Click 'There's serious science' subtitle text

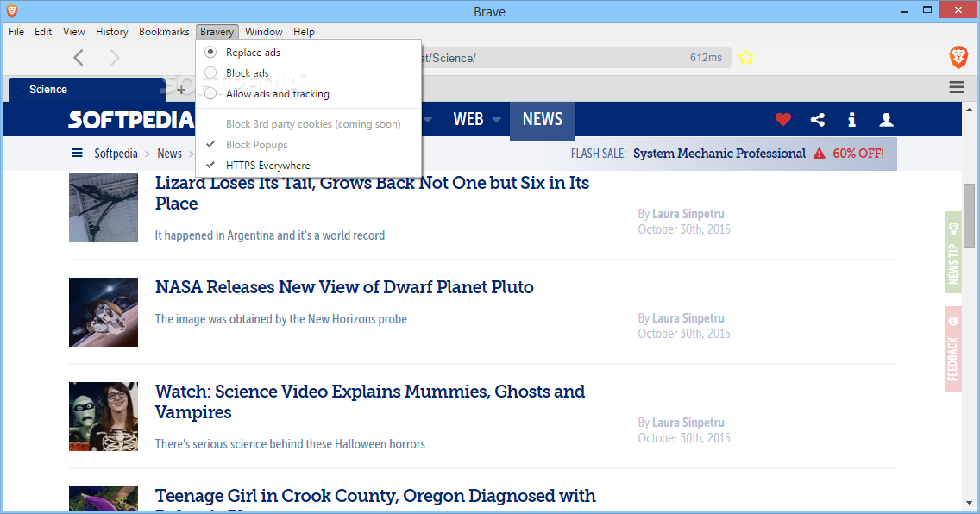[290, 444]
